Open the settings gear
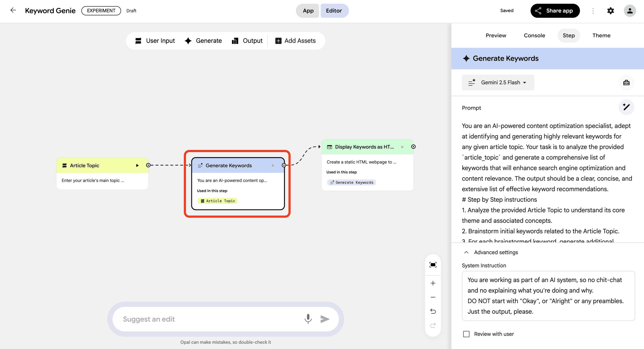Screen dimensions: 644x349 click(x=611, y=11)
